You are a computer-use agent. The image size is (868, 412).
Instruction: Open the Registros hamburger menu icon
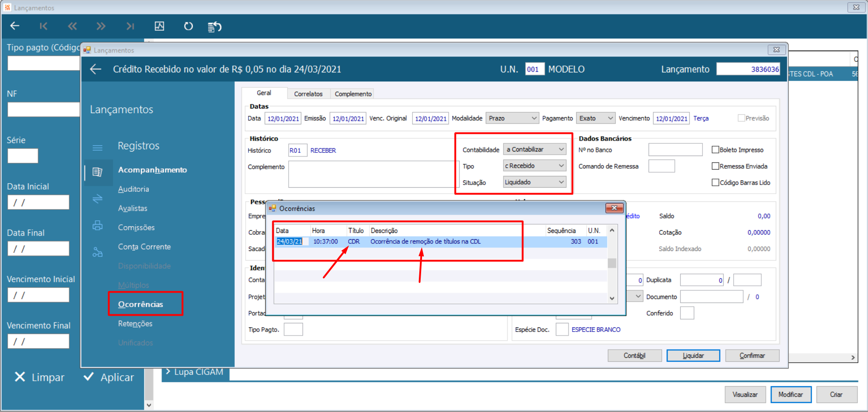pos(97,147)
